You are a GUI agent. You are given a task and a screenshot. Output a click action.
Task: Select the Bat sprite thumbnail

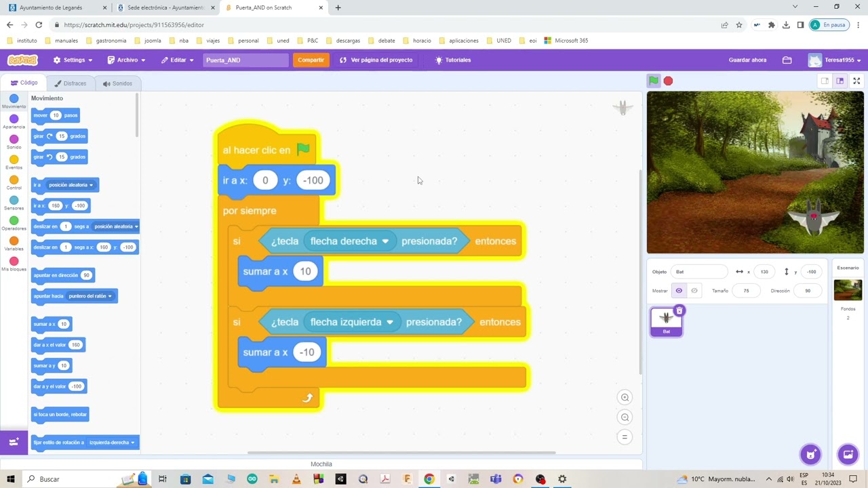coord(667,321)
